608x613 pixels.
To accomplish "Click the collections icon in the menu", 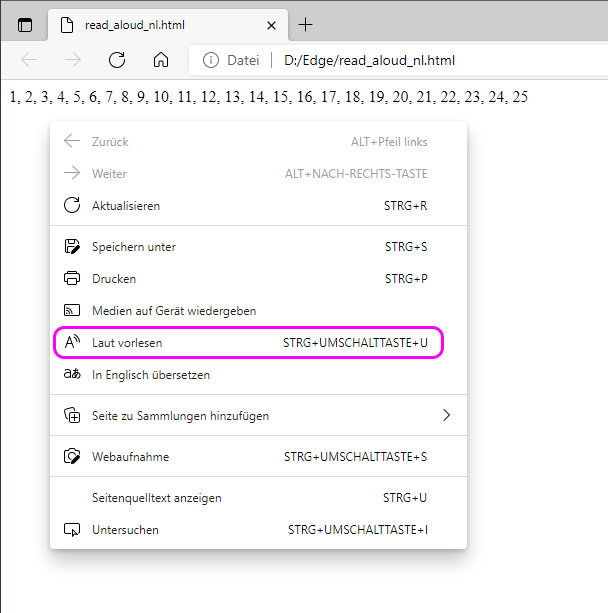I will [72, 415].
